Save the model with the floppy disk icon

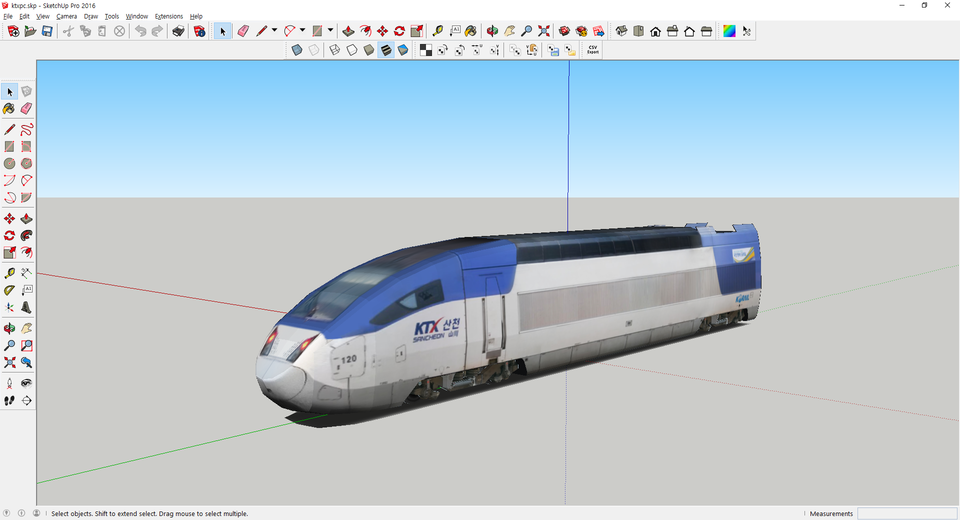(x=47, y=31)
